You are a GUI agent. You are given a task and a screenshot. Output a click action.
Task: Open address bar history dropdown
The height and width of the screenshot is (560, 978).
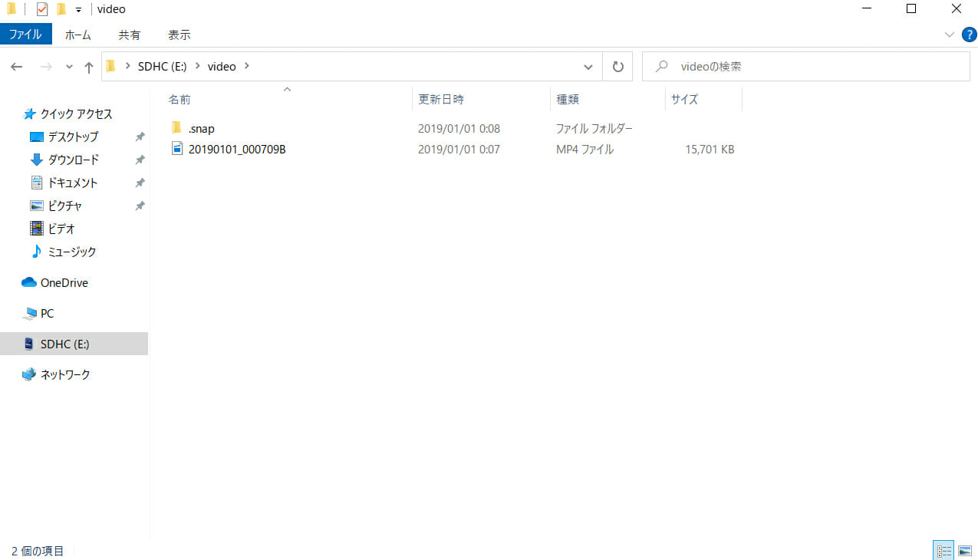pos(588,67)
